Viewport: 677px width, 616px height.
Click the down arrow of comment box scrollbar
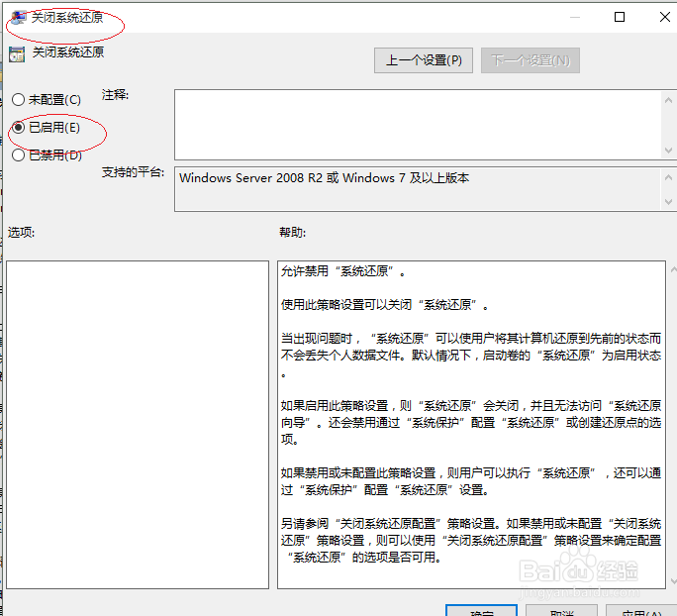(668, 151)
